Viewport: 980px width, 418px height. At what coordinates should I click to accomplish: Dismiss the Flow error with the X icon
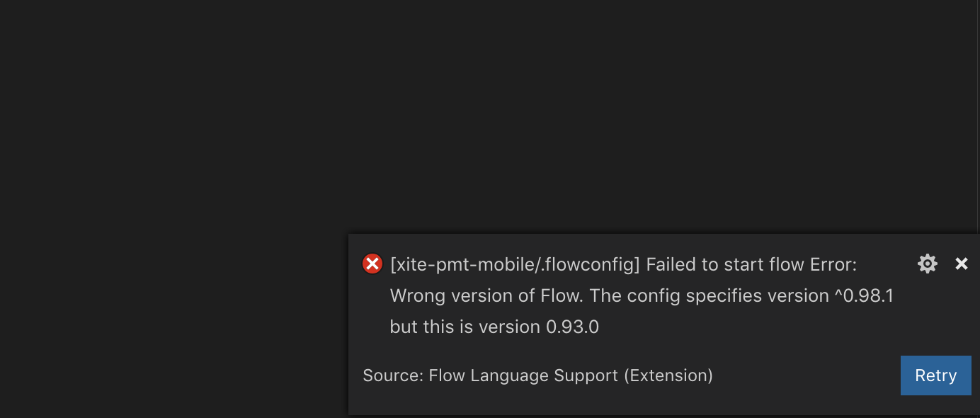[961, 264]
